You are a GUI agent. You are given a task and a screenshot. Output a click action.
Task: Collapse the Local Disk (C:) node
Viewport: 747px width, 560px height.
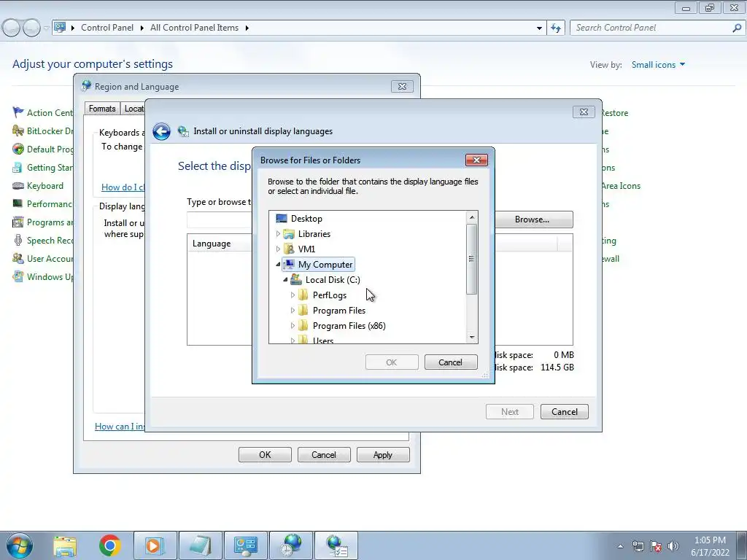[x=285, y=279]
